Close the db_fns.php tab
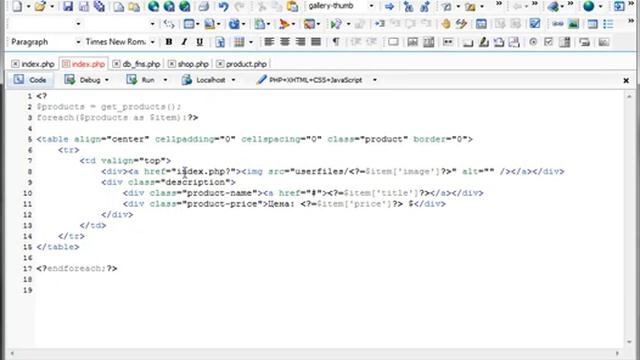640x360 pixels. point(116,64)
